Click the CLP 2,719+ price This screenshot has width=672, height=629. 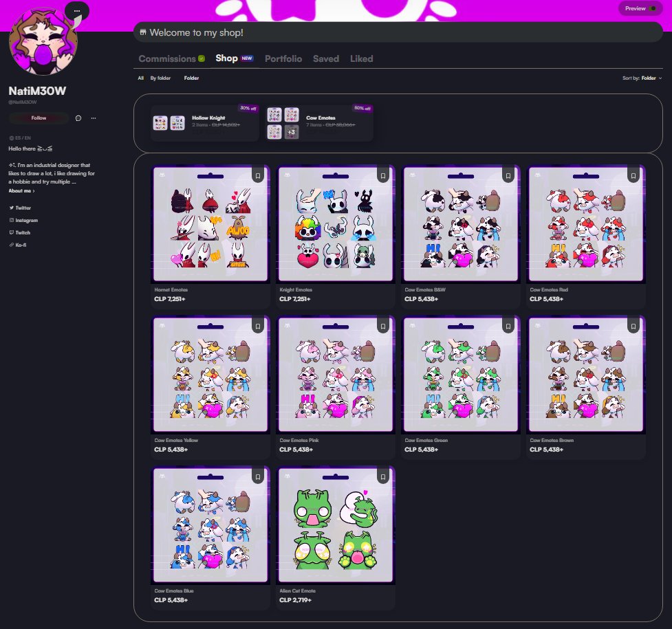point(295,600)
